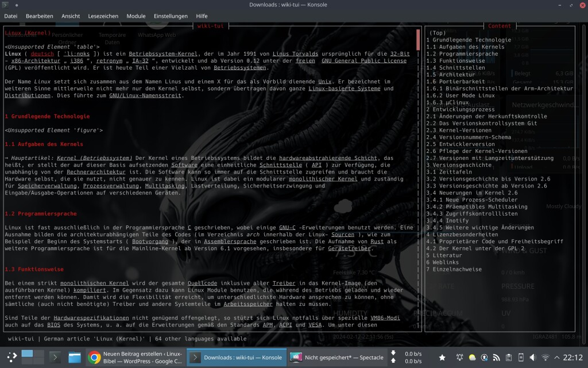
Task: Select '1.2 Programmiersprache' in Content list
Action: tap(462, 53)
